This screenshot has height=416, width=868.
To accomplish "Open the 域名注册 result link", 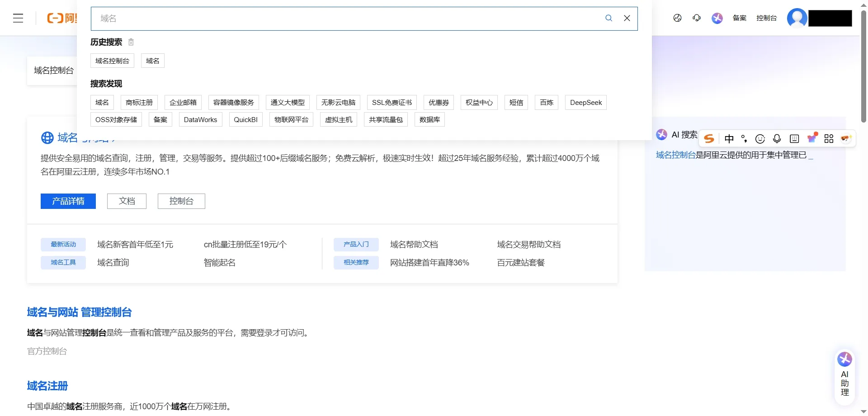I will coord(47,386).
